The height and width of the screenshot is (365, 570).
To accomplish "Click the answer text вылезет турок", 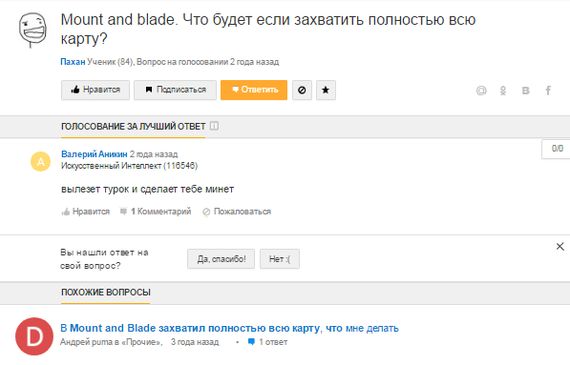I will click(147, 189).
